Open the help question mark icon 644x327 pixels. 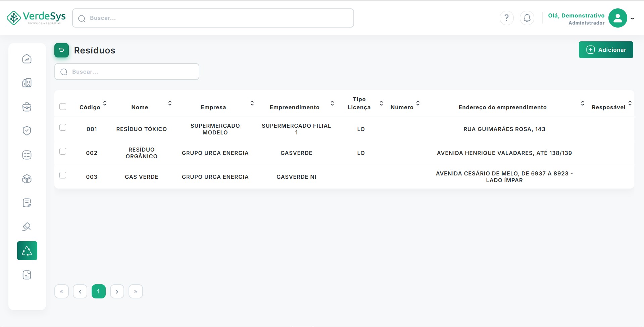coord(506,18)
